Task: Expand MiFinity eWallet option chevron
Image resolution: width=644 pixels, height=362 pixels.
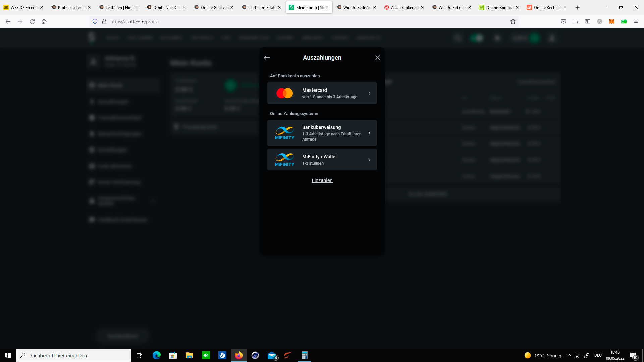Action: (x=370, y=160)
